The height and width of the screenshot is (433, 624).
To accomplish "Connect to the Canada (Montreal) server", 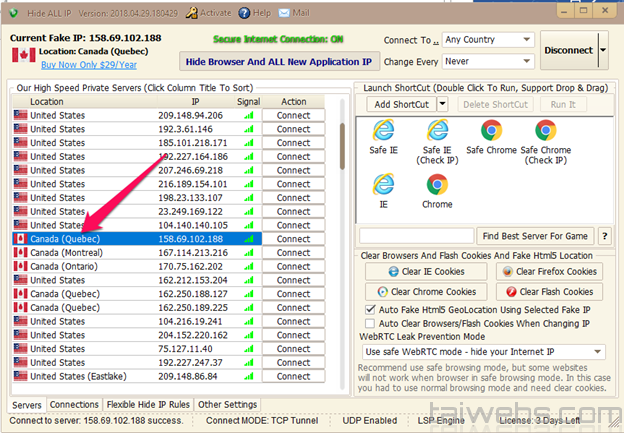I will pyautogui.click(x=293, y=253).
